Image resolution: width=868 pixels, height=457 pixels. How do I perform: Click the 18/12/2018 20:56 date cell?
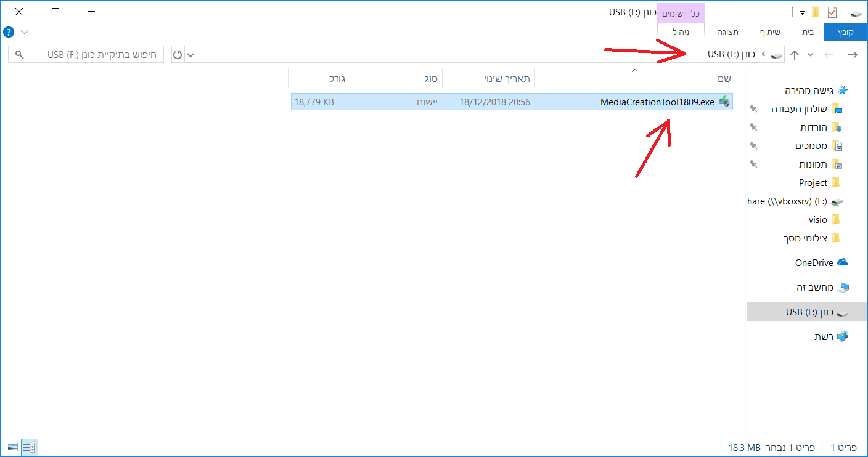(x=494, y=102)
